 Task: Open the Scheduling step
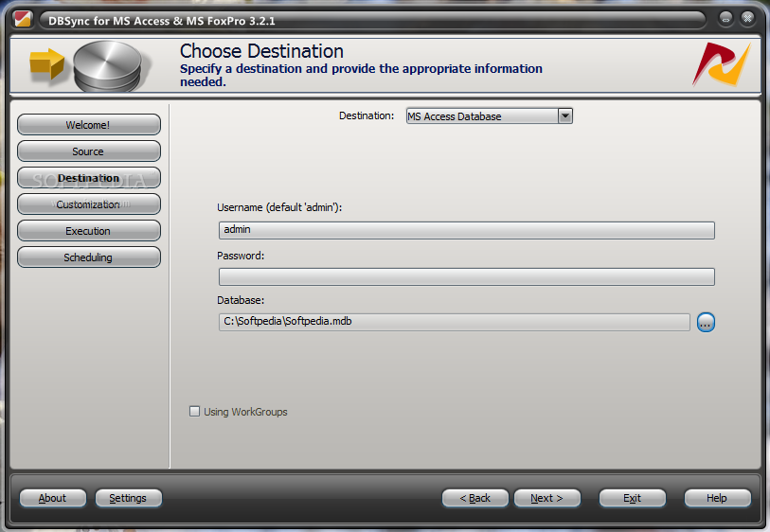[x=89, y=257]
